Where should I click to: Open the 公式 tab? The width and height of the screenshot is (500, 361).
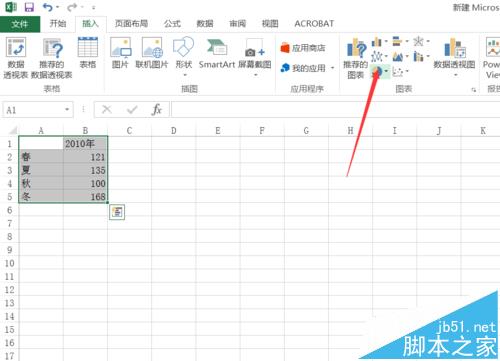[172, 24]
